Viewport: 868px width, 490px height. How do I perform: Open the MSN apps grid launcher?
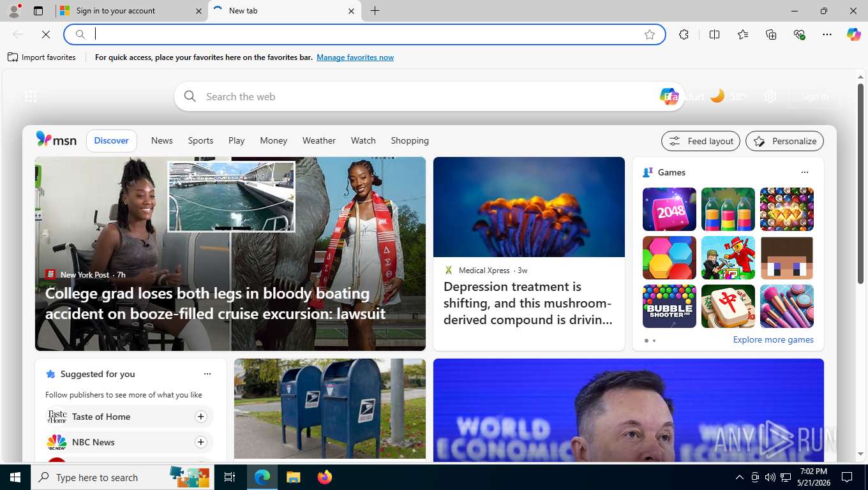pos(30,96)
